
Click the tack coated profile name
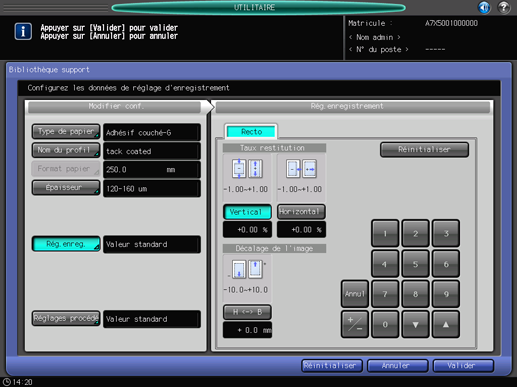coord(152,151)
